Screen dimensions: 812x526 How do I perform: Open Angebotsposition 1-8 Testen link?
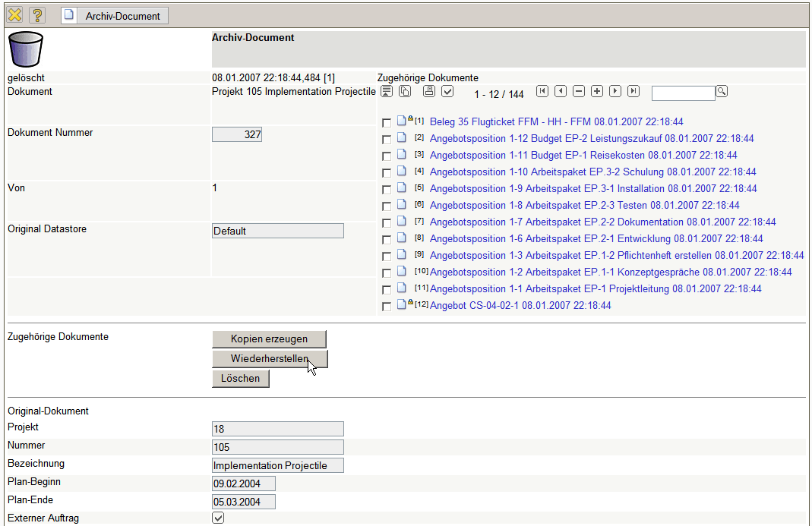tap(584, 205)
